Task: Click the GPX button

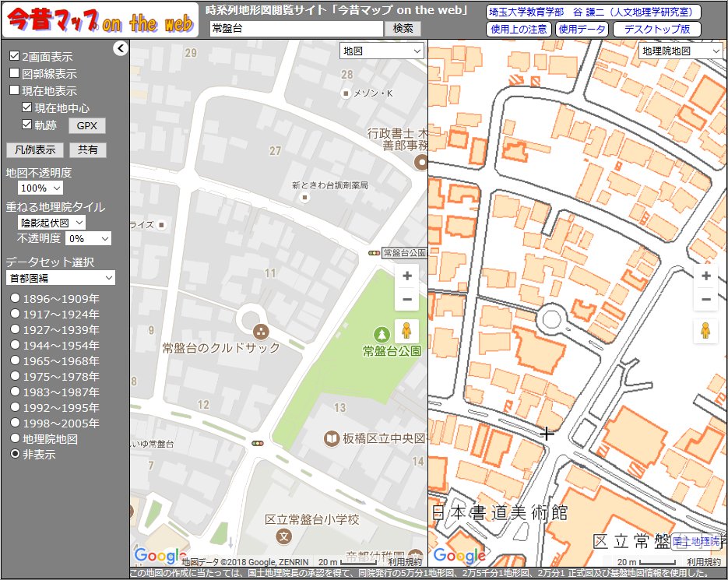Action: [87, 125]
